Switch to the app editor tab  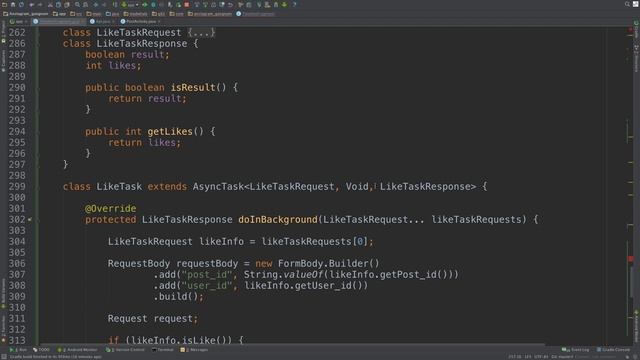pos(18,21)
